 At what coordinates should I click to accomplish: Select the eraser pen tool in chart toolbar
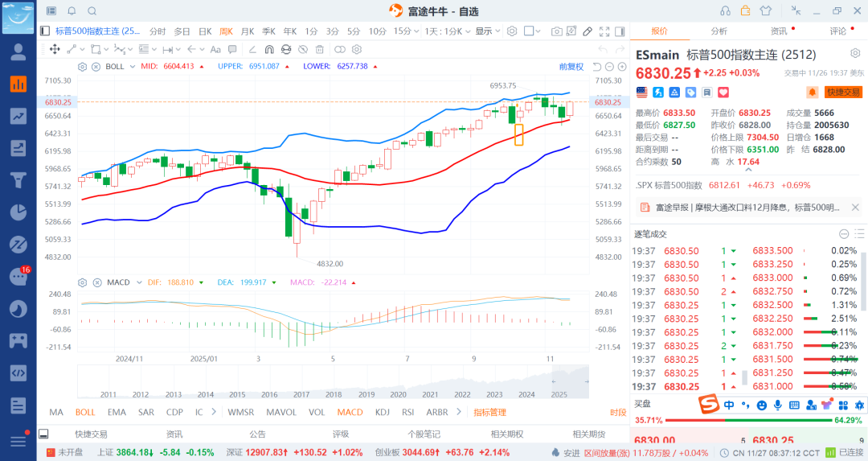pyautogui.click(x=588, y=31)
